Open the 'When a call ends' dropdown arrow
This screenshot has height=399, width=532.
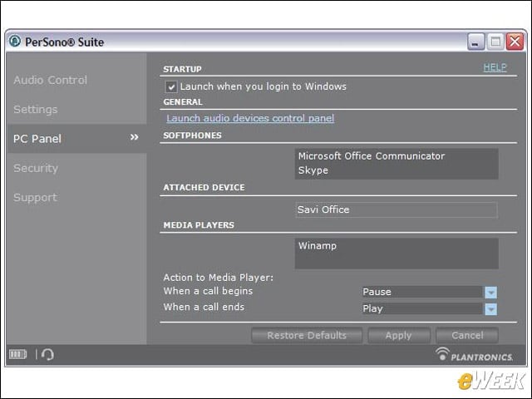click(x=490, y=308)
